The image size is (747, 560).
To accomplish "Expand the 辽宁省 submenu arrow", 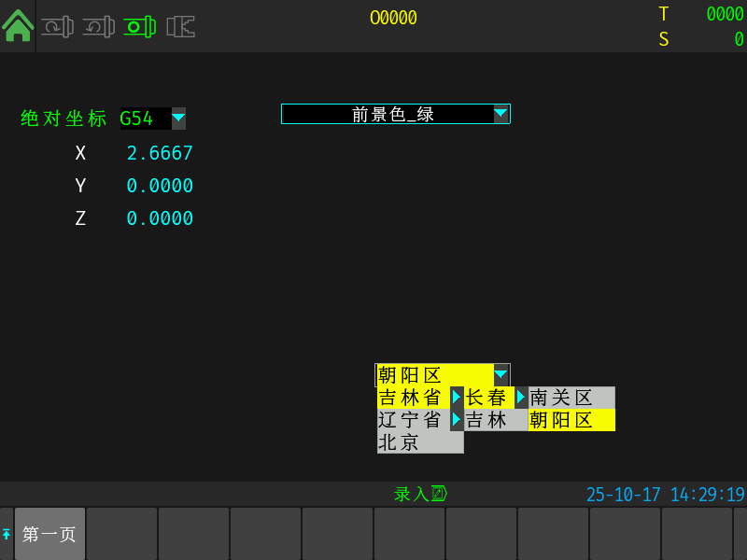I will click(x=457, y=419).
